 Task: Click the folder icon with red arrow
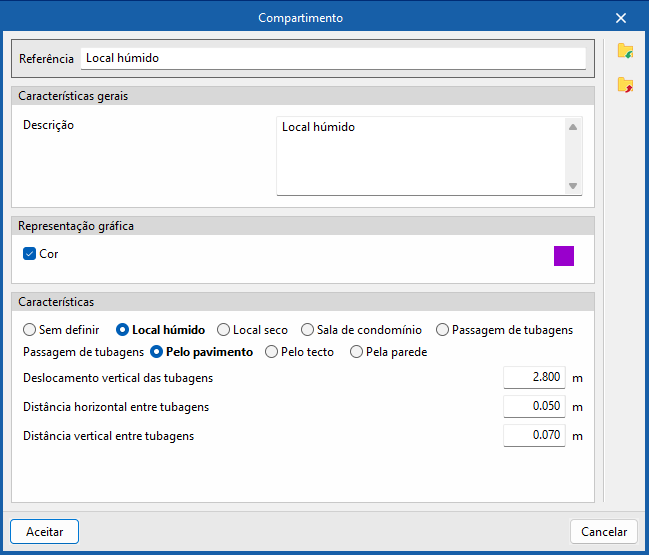(625, 85)
